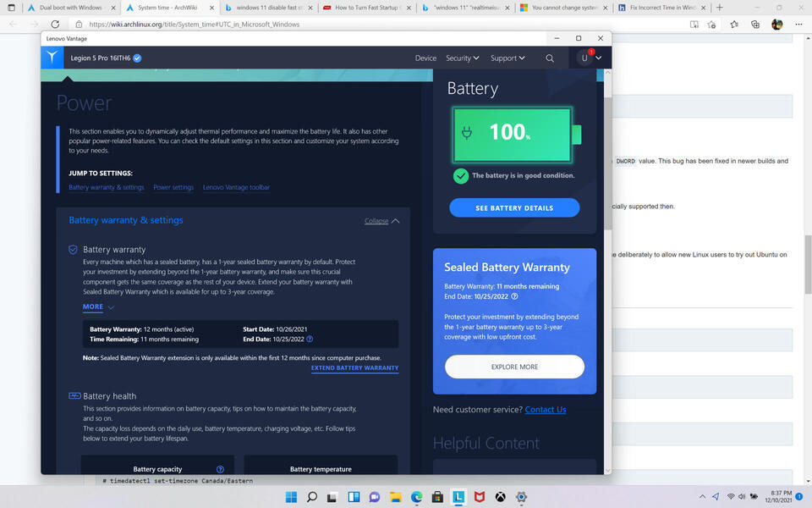812x508 pixels.
Task: Switch to windows 11 disable fast startup tab
Action: 269,8
